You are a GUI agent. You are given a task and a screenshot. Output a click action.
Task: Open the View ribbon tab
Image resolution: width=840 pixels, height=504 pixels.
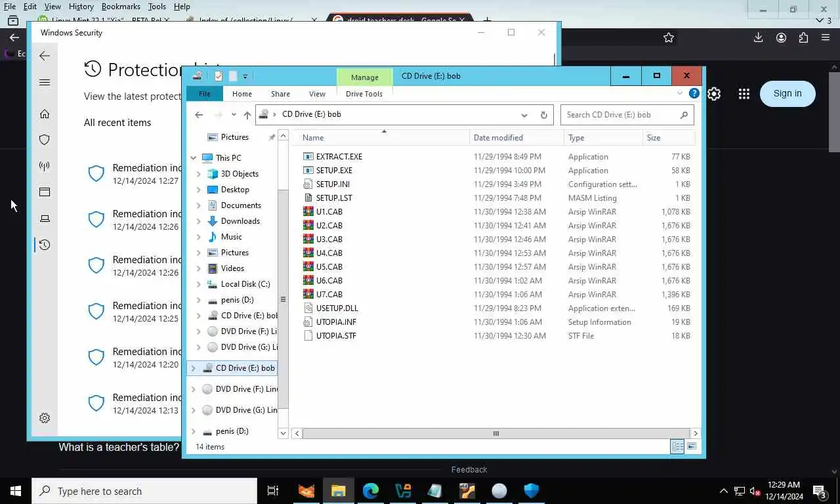[x=317, y=94]
